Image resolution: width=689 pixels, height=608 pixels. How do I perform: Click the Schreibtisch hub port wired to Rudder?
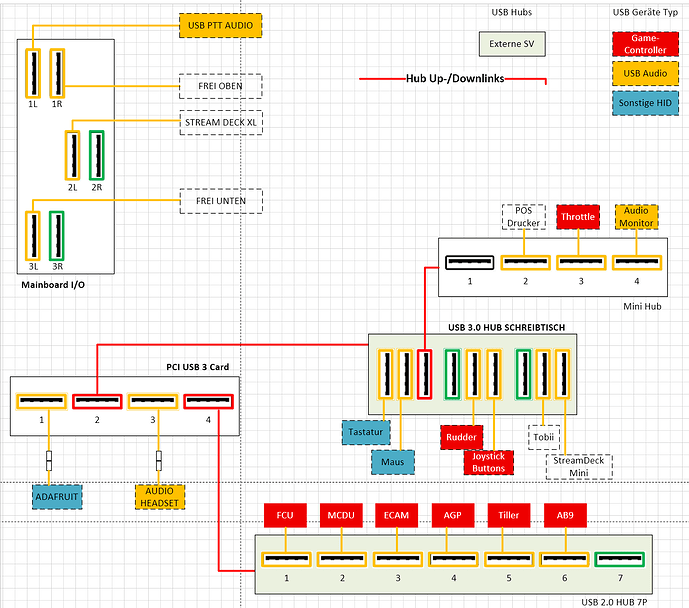point(473,374)
